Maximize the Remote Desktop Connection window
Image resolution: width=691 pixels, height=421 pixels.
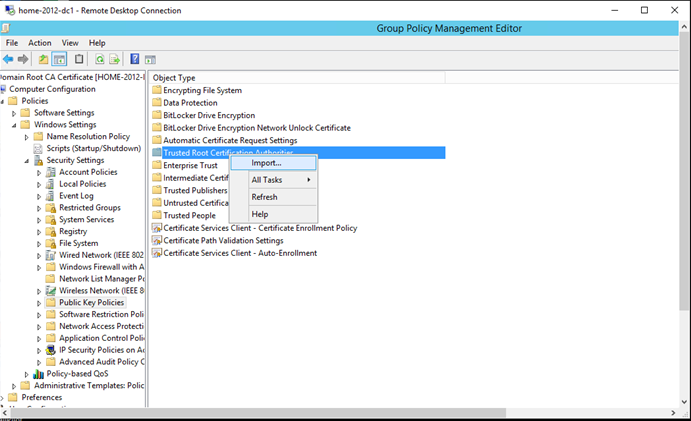click(644, 10)
